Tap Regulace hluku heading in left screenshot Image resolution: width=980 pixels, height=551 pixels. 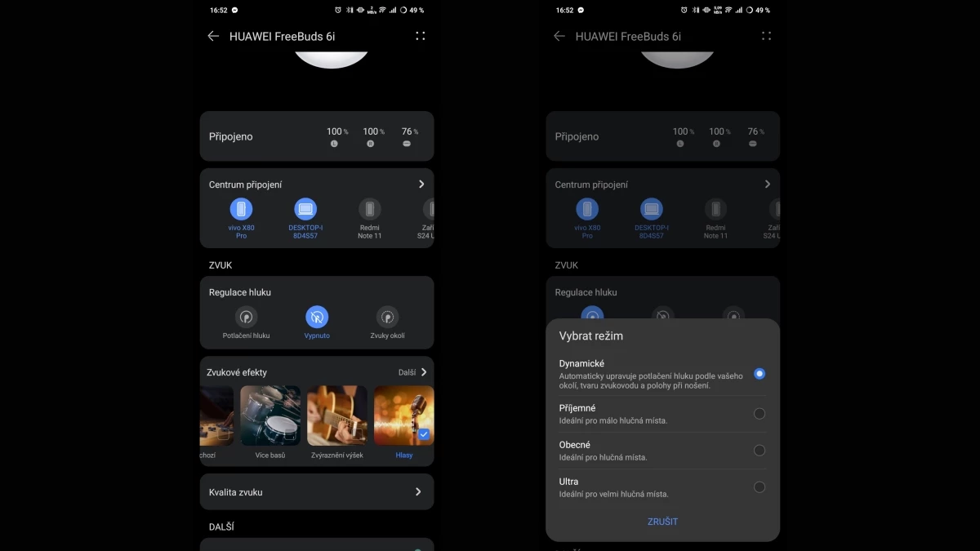point(240,292)
